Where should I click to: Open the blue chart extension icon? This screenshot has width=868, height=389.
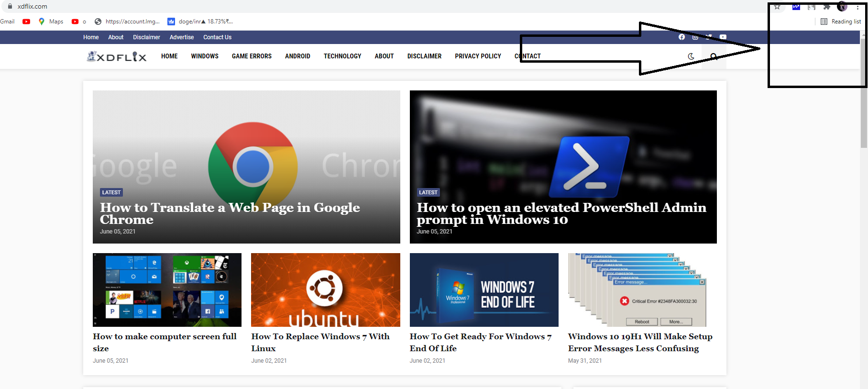click(796, 7)
